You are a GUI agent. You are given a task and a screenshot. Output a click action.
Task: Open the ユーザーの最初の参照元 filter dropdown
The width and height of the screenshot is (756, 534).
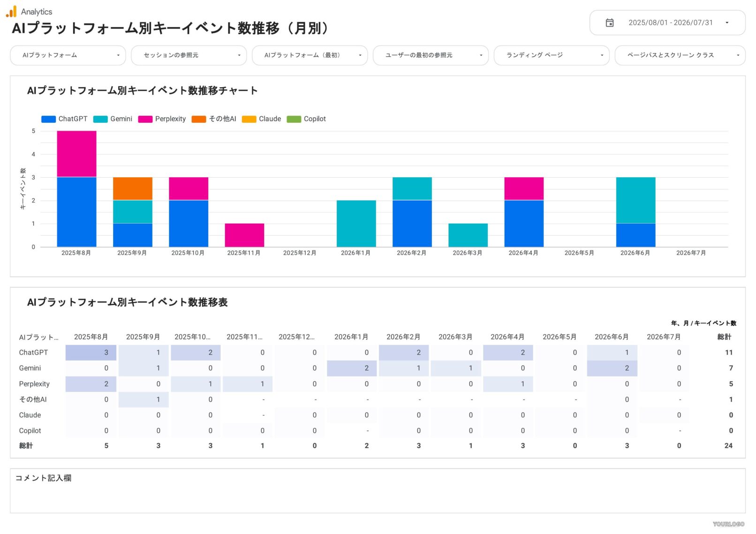[x=431, y=55]
